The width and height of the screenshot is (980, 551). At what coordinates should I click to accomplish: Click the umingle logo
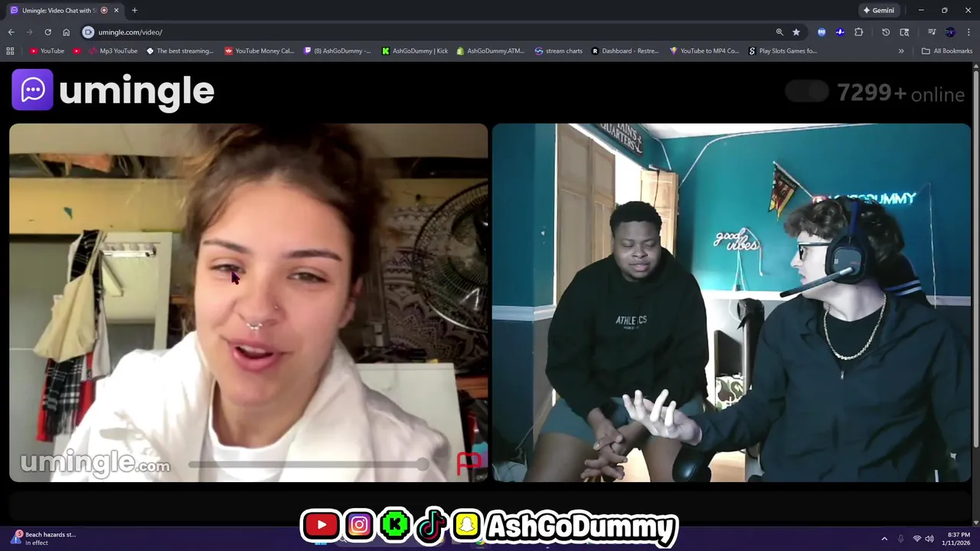point(113,90)
